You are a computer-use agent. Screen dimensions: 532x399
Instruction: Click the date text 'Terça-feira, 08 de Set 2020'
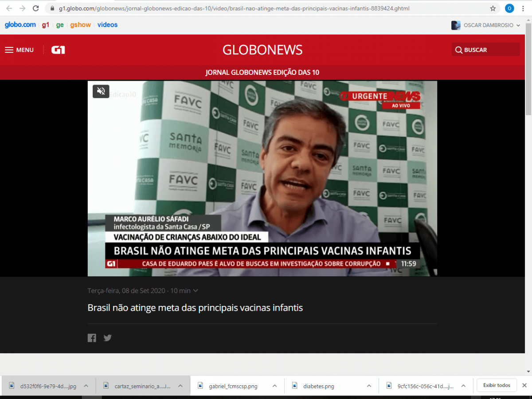pyautogui.click(x=127, y=291)
